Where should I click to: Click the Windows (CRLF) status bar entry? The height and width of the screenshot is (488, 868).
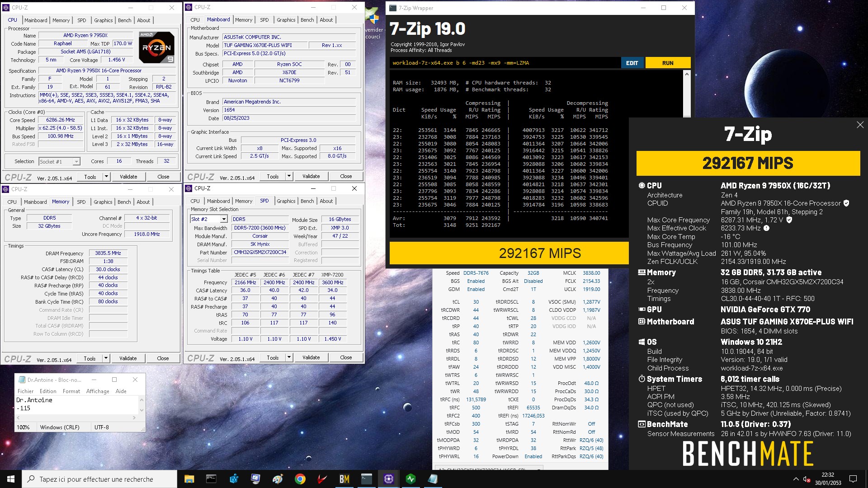60,427
